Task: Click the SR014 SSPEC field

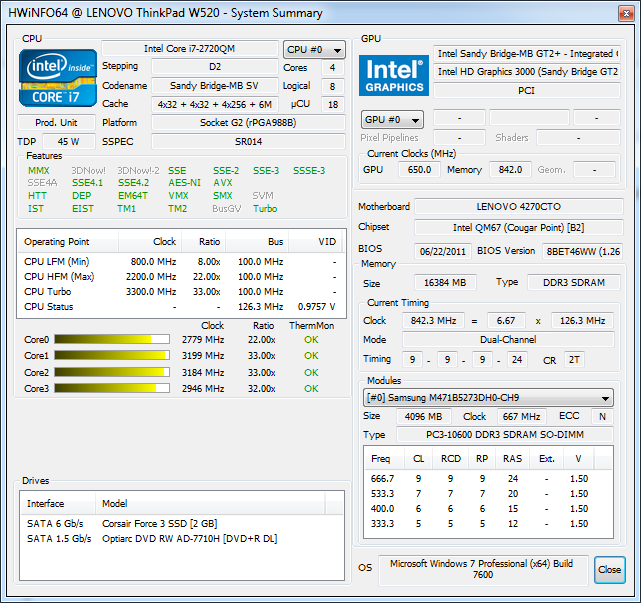Action: (248, 141)
